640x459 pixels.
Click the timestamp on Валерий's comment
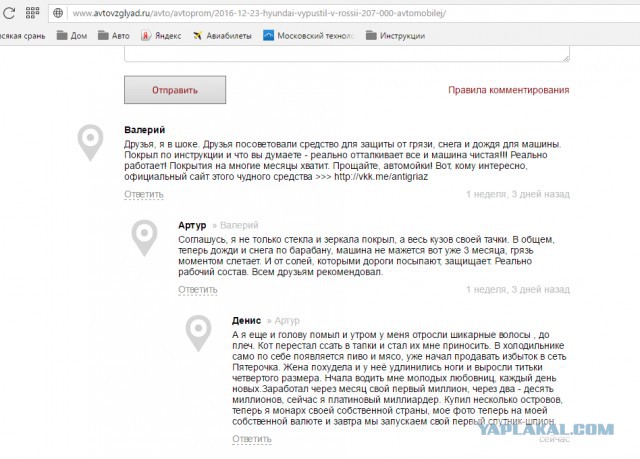tap(518, 194)
